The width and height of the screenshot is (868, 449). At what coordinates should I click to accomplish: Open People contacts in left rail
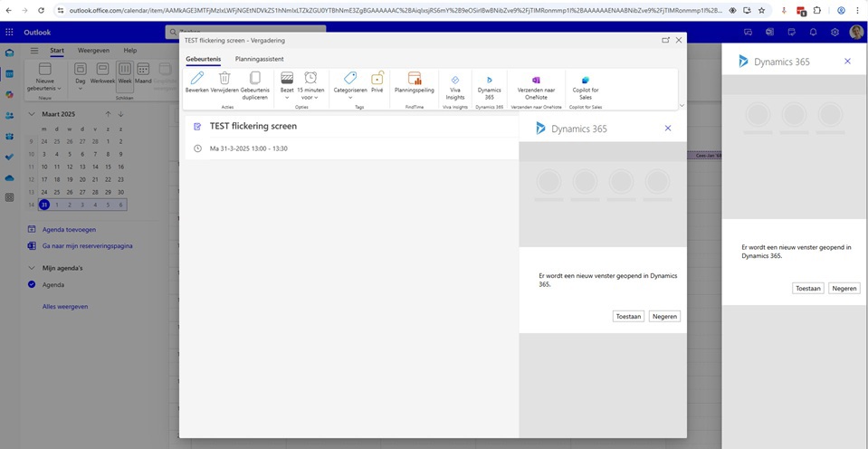tap(9, 116)
